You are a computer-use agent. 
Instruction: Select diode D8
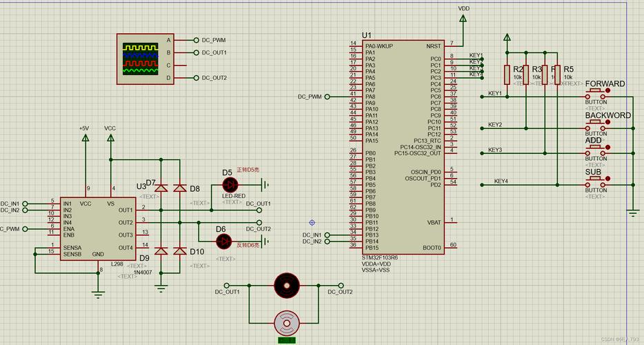180,188
